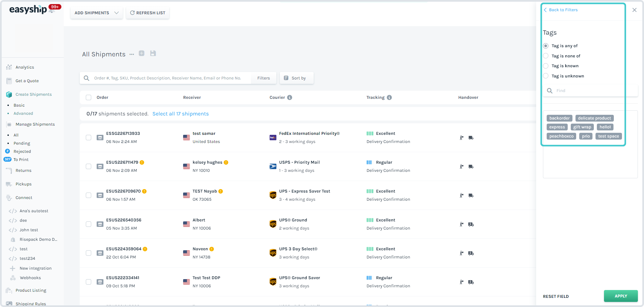Click the Webhooks sidebar icon
The image size is (644, 307).
(13, 278)
